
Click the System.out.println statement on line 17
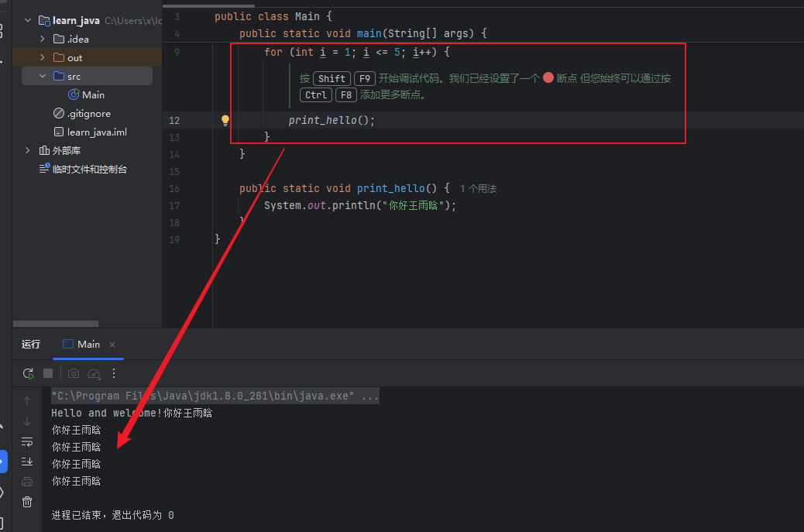point(360,205)
